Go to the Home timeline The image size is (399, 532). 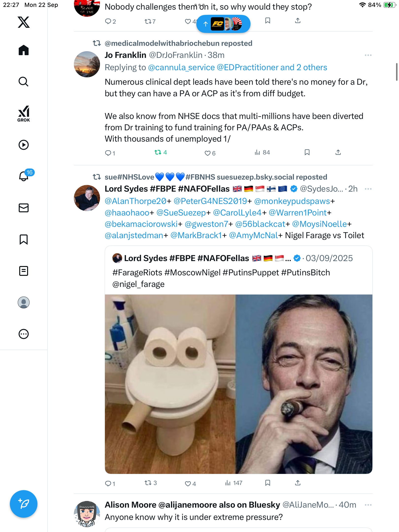tap(24, 50)
